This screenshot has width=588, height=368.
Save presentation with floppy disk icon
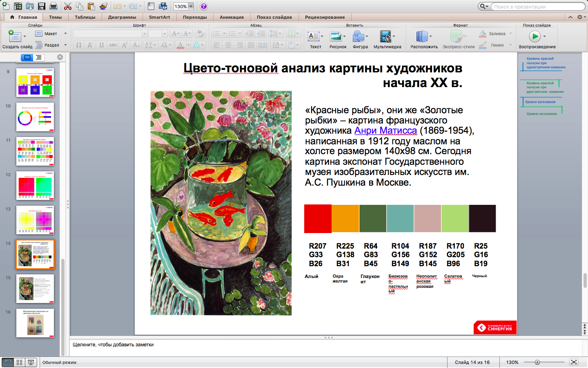click(42, 6)
